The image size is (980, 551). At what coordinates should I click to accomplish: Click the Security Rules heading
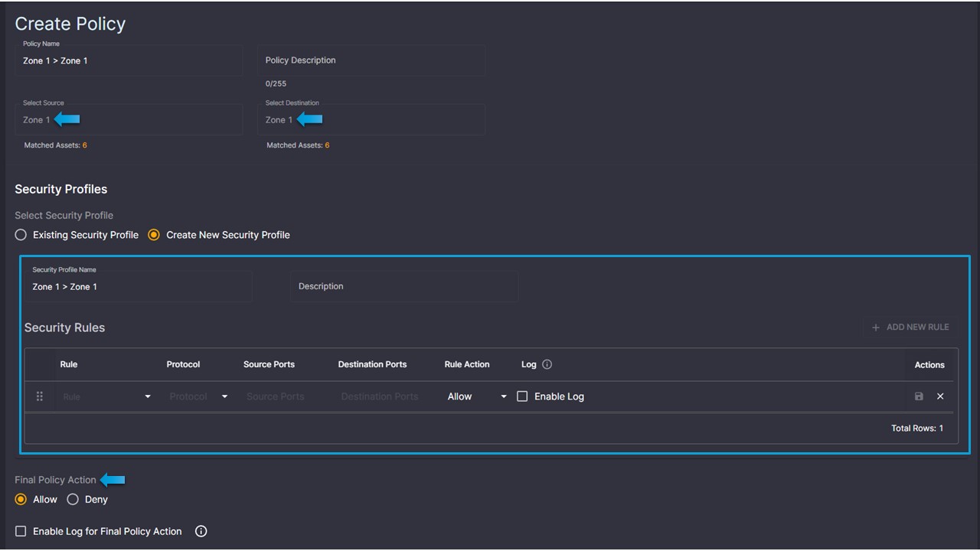64,328
